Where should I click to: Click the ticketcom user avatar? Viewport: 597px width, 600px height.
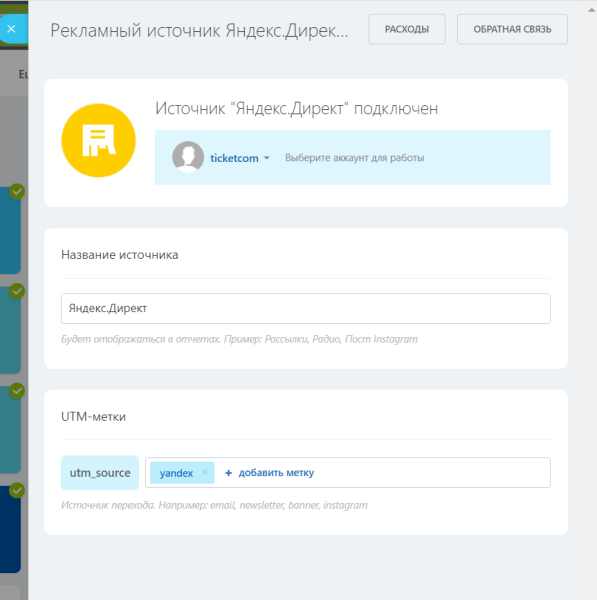[188, 157]
